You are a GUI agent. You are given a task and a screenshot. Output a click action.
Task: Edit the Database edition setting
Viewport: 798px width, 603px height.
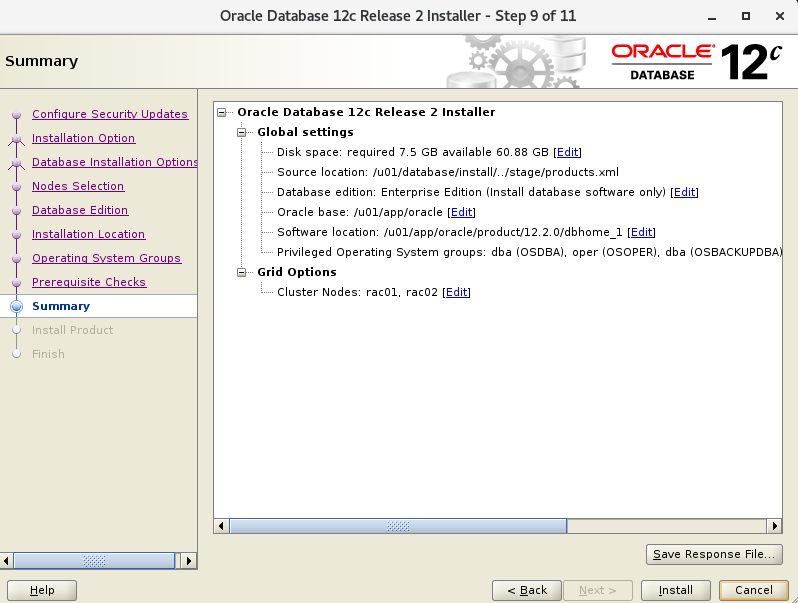pyautogui.click(x=684, y=192)
